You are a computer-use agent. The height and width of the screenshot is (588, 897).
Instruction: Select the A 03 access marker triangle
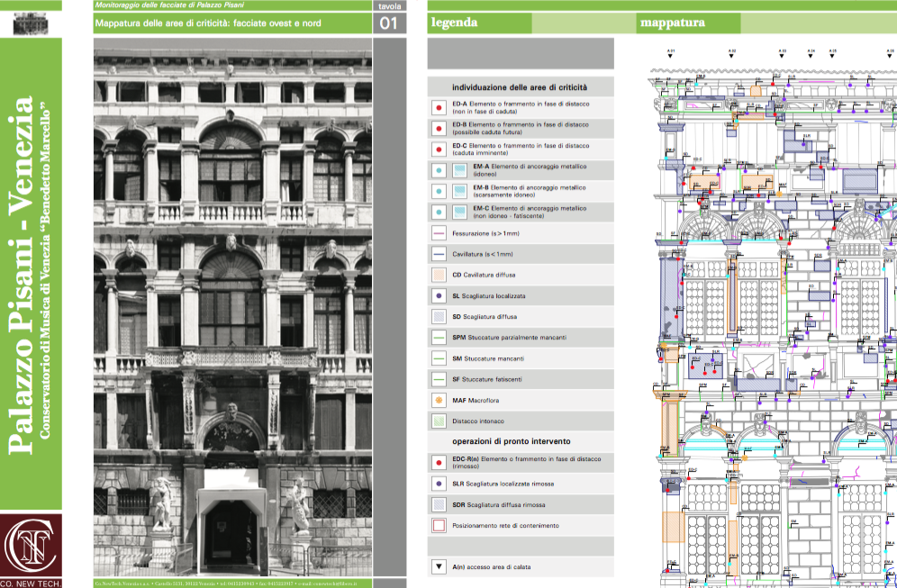coord(782,56)
